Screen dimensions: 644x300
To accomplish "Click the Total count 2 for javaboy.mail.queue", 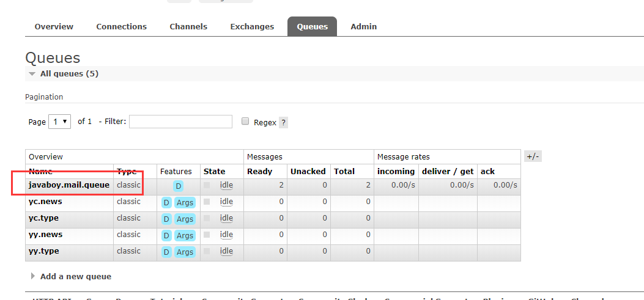I will pyautogui.click(x=368, y=185).
